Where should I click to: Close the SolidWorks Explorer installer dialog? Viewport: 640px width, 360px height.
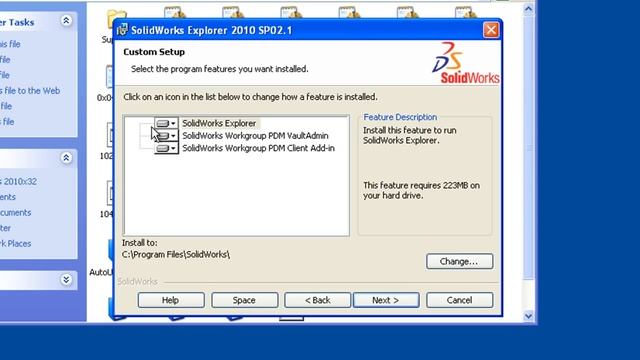[491, 30]
